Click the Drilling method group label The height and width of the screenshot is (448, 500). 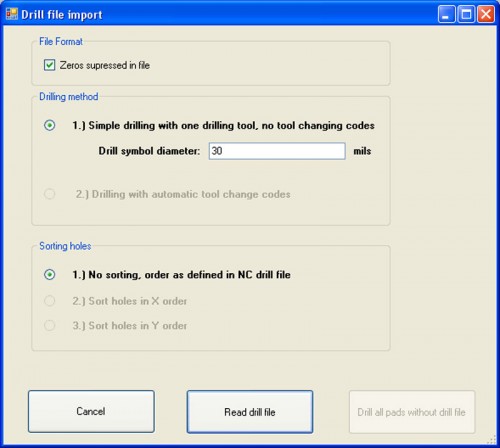69,97
